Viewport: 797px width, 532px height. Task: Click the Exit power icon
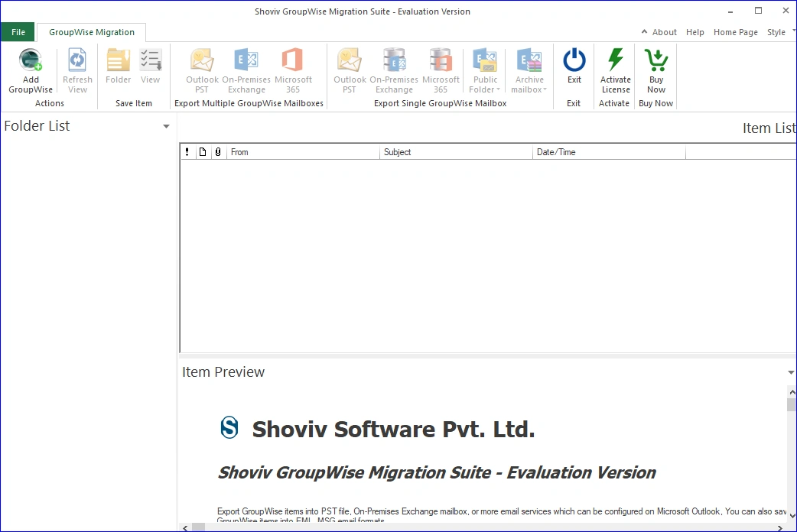574,60
